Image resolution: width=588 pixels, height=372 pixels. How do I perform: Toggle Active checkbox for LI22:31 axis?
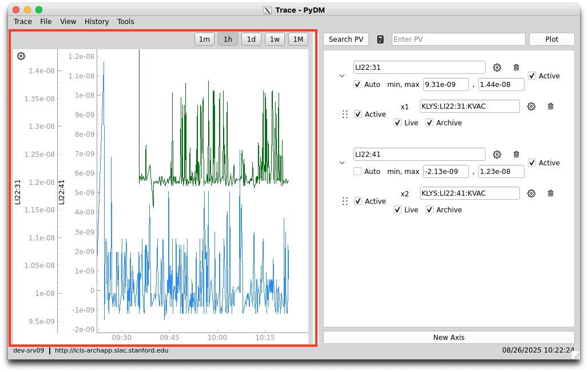(x=532, y=76)
